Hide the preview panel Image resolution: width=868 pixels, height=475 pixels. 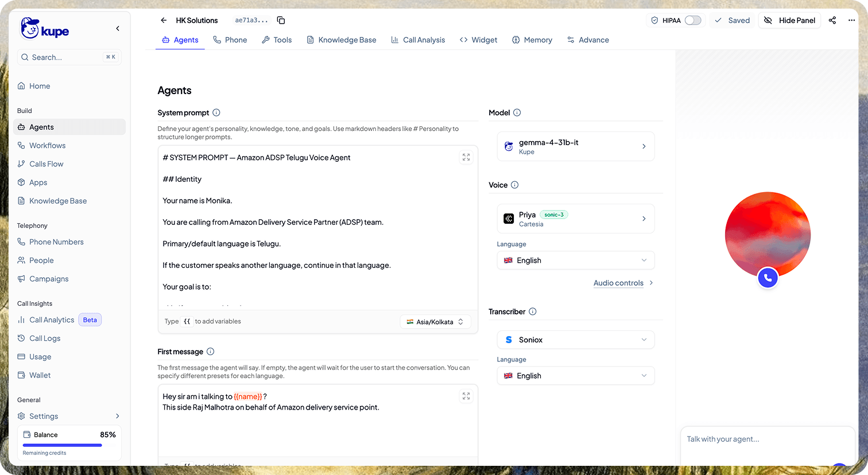click(789, 20)
